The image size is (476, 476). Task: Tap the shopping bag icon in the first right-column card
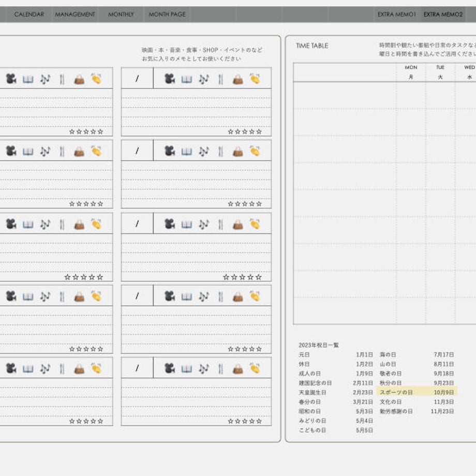click(238, 80)
